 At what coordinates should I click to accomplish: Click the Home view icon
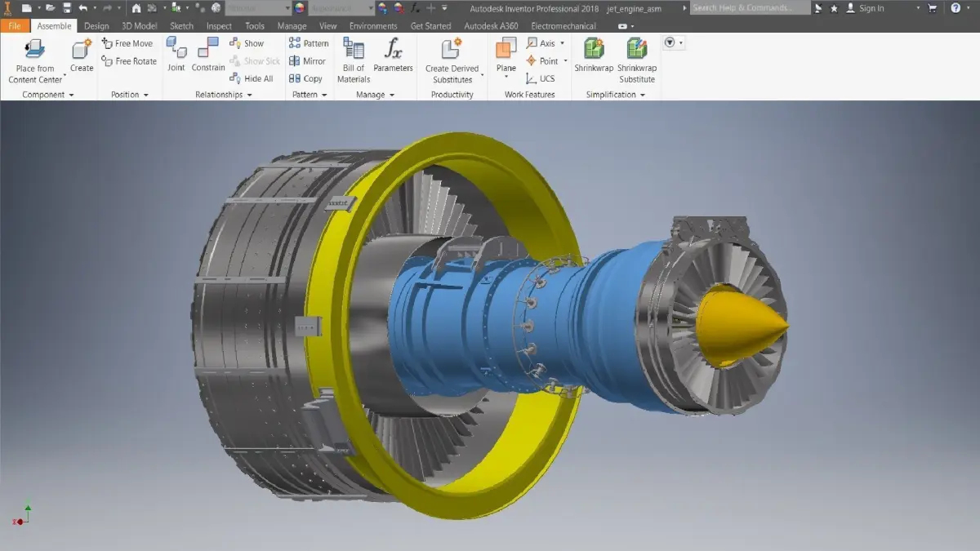coord(136,7)
